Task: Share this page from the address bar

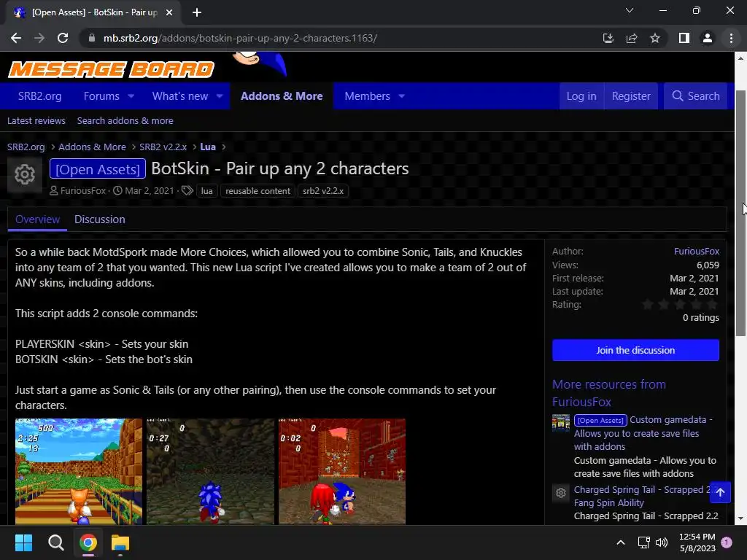Action: pos(632,38)
